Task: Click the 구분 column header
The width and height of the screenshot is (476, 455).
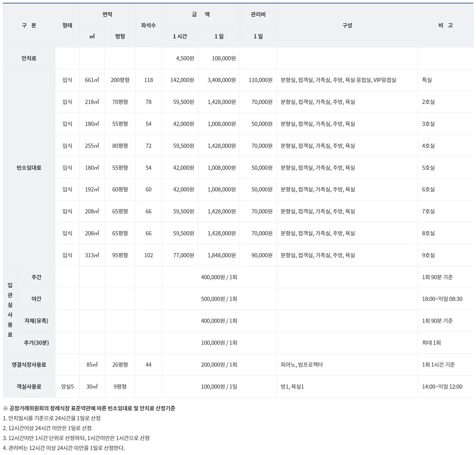Action: pos(29,26)
